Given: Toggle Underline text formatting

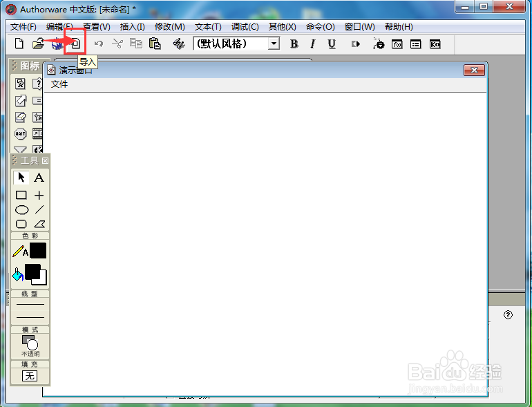Looking at the screenshot, I should 332,44.
